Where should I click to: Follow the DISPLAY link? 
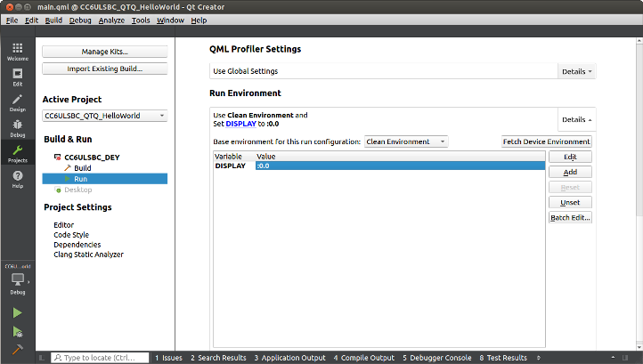[240, 124]
